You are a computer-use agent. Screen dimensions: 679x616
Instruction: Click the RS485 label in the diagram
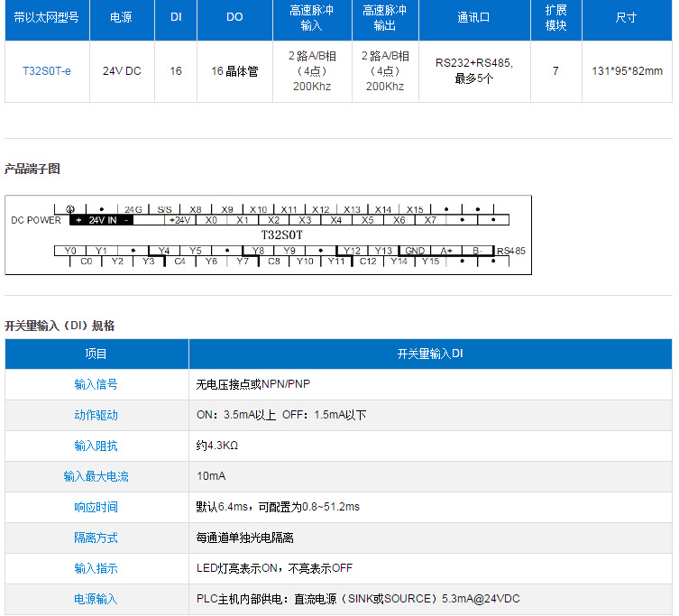pos(511,251)
